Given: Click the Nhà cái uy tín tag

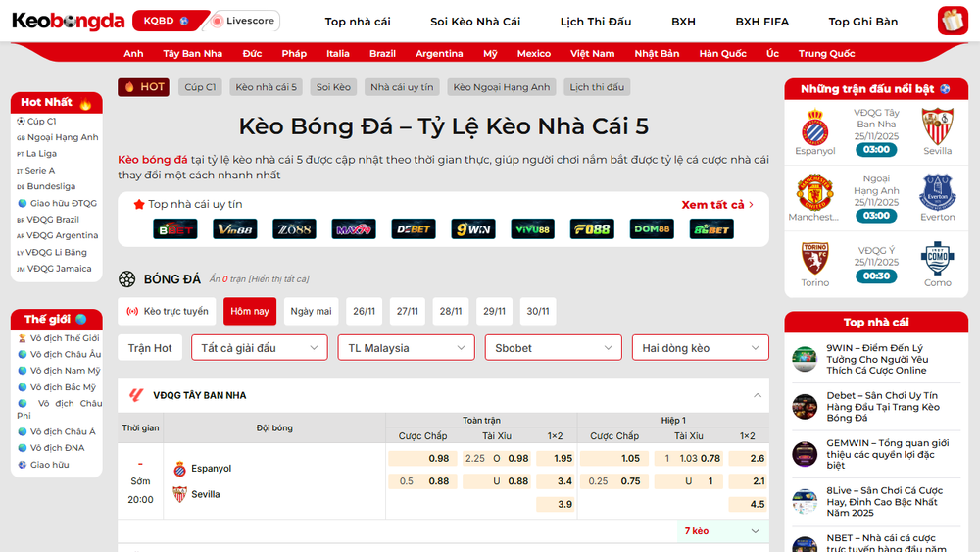Looking at the screenshot, I should [x=402, y=87].
